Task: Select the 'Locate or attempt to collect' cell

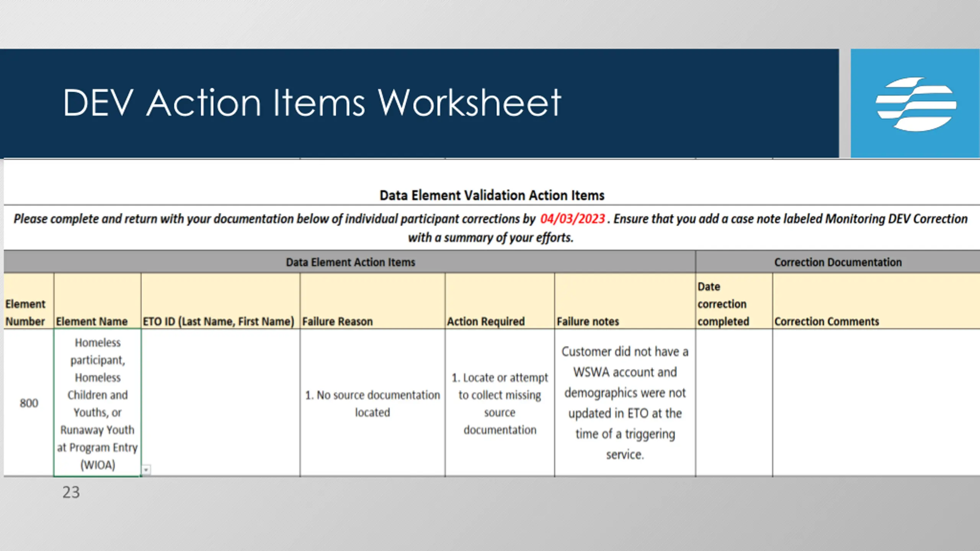Action: [500, 403]
